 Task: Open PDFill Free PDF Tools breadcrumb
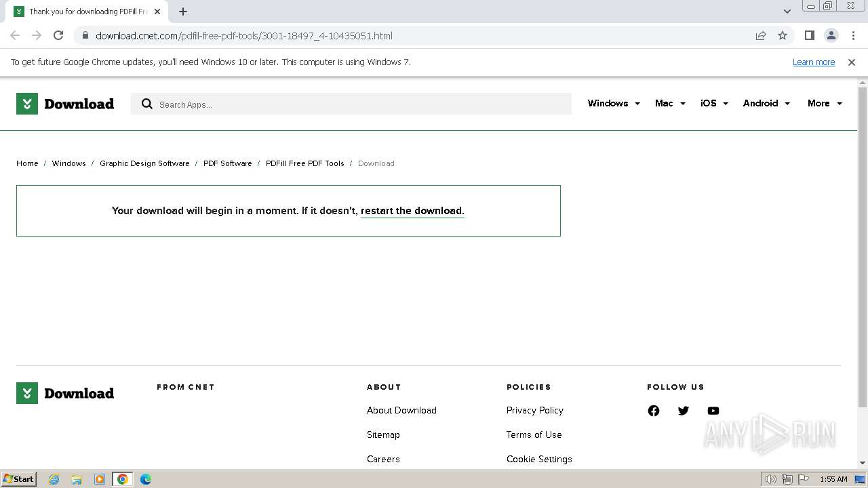click(x=305, y=163)
